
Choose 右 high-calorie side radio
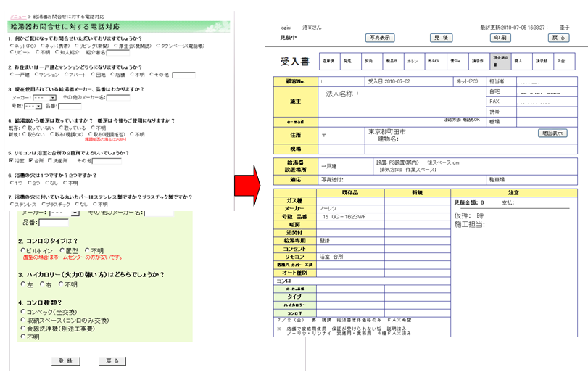42,284
